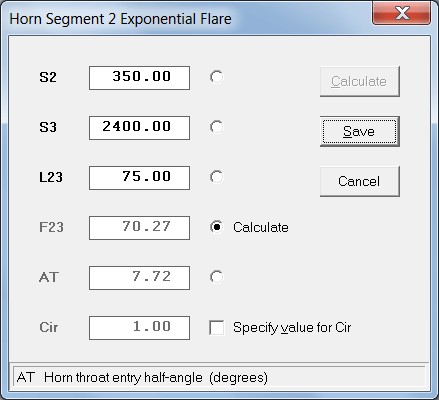
Task: Click the S2 label
Action: point(48,77)
